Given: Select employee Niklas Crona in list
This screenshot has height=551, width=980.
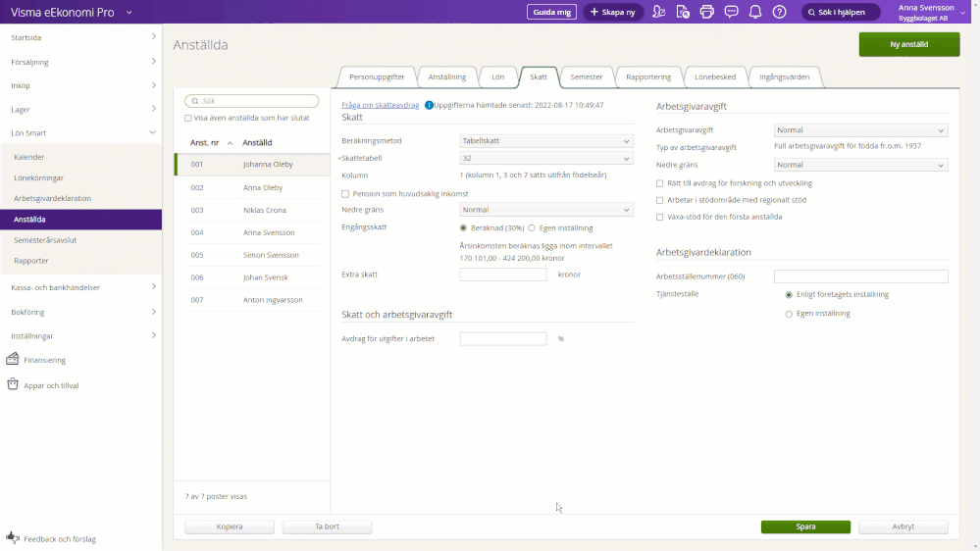Looking at the screenshot, I should click(265, 210).
